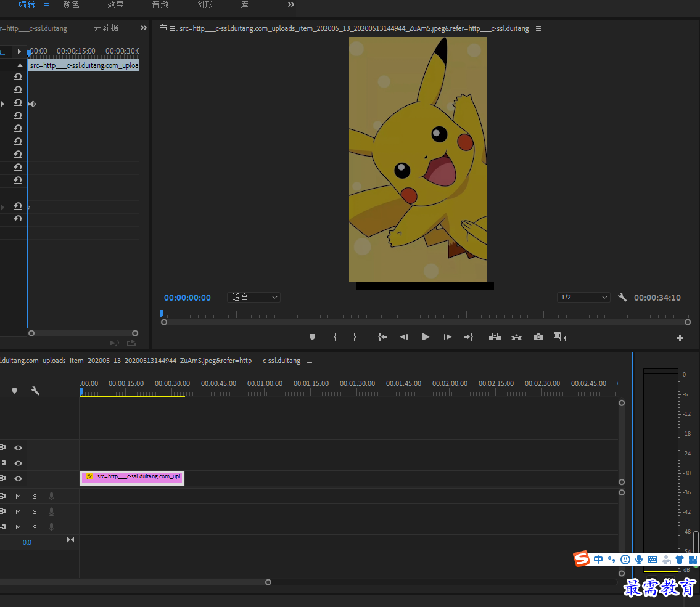Step forward one frame
This screenshot has width=700, height=607.
(447, 337)
